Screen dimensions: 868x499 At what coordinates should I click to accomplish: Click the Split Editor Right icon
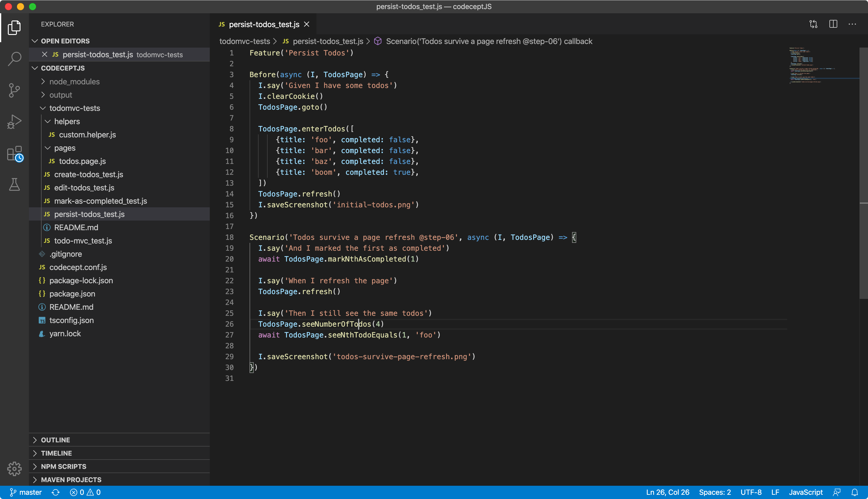(833, 24)
